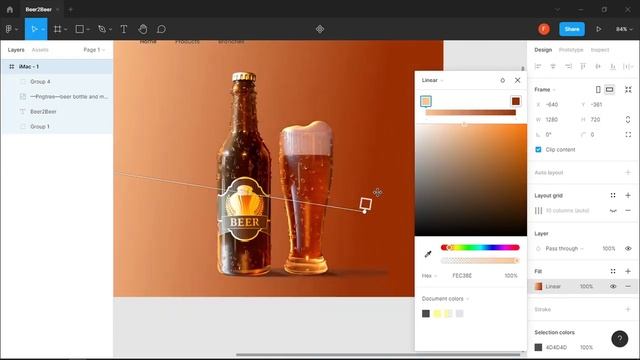Add Auto layout with plus button

point(628,173)
